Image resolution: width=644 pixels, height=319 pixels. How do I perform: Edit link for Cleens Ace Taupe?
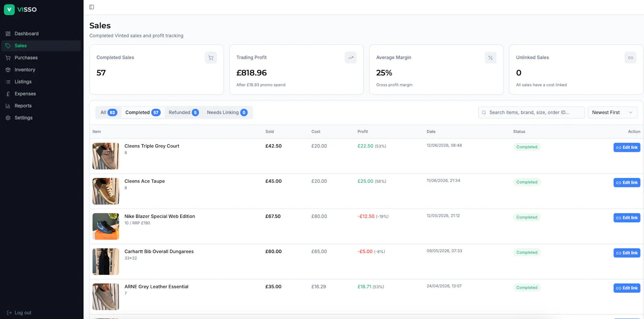click(627, 183)
